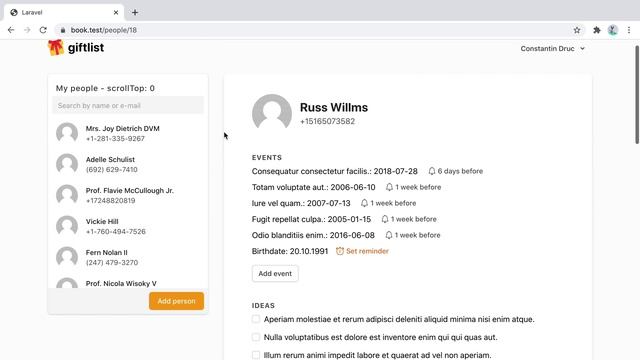Bookmark this page with the star icon

577,30
